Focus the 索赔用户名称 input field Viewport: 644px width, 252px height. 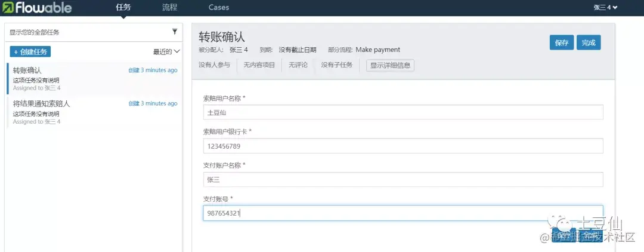pyautogui.click(x=403, y=112)
